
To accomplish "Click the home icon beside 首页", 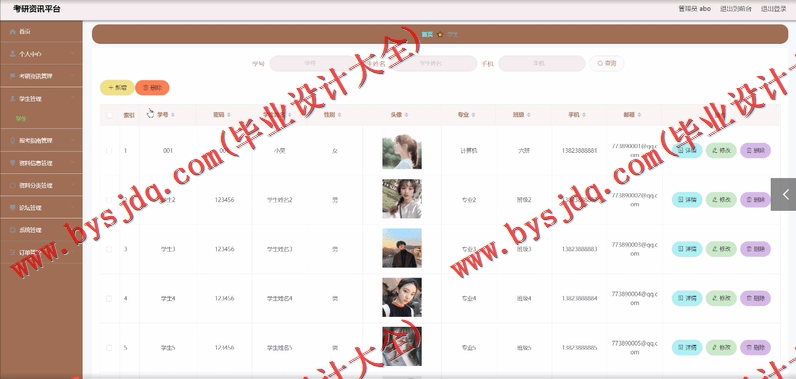I will (13, 31).
